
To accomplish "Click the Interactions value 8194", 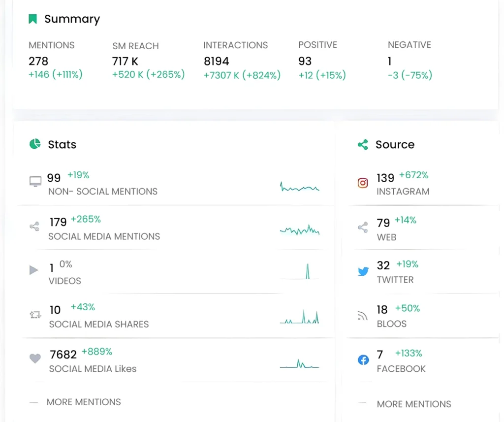I will point(217,62).
